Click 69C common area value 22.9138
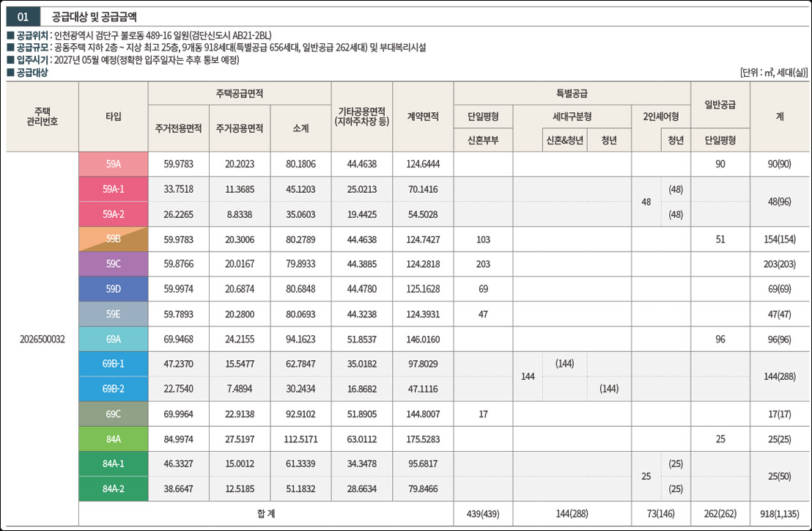Image resolution: width=812 pixels, height=531 pixels. (x=239, y=414)
